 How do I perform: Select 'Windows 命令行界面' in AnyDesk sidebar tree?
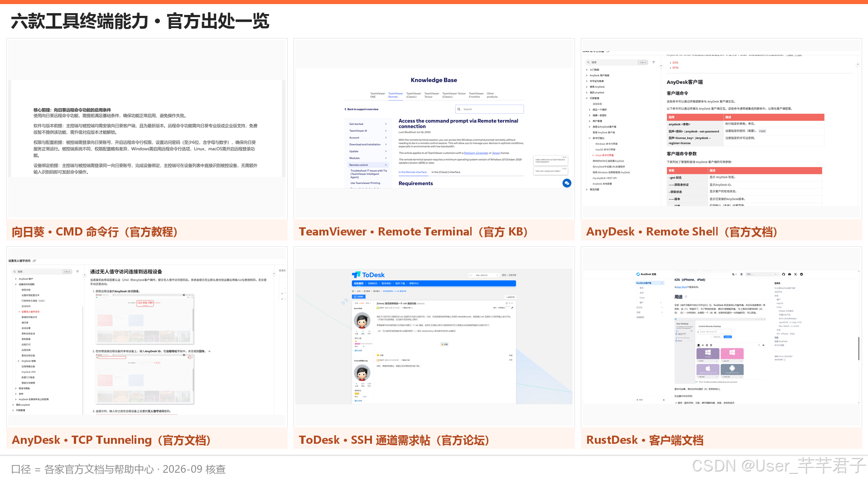(x=606, y=144)
